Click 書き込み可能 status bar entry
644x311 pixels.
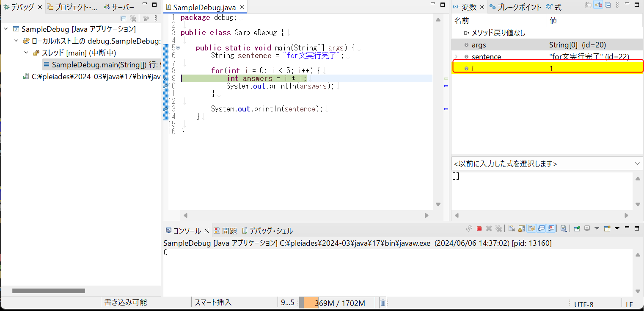tap(126, 303)
